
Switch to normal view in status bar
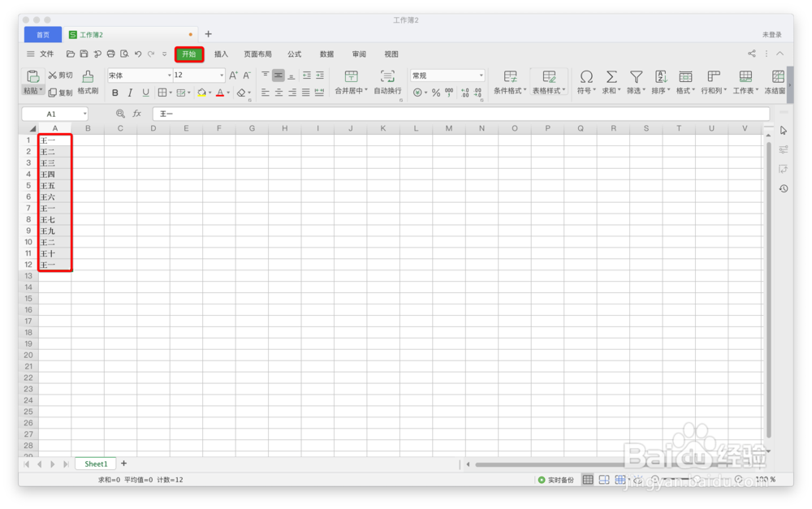click(x=588, y=480)
